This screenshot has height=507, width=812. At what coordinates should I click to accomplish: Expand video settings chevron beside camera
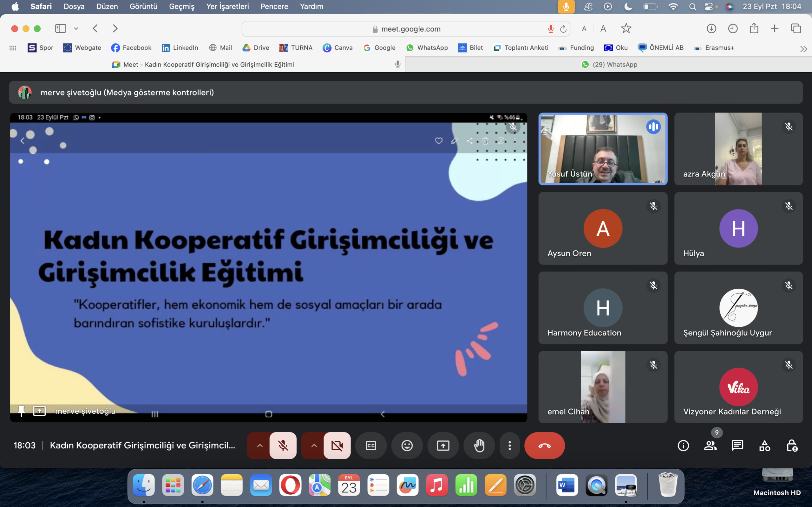pyautogui.click(x=314, y=446)
